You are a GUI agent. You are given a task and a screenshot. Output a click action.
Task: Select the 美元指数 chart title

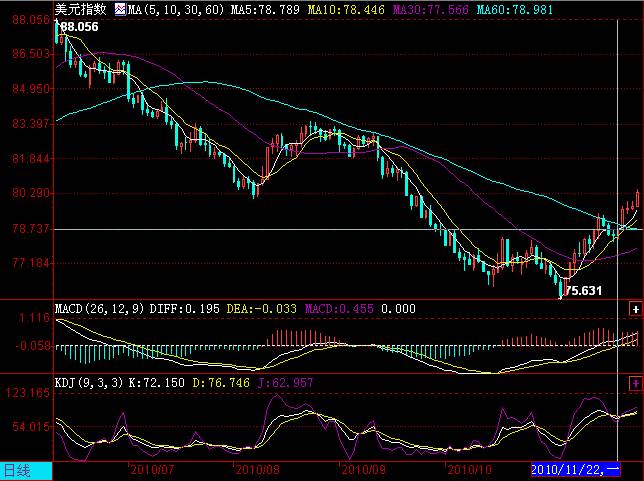tap(80, 9)
